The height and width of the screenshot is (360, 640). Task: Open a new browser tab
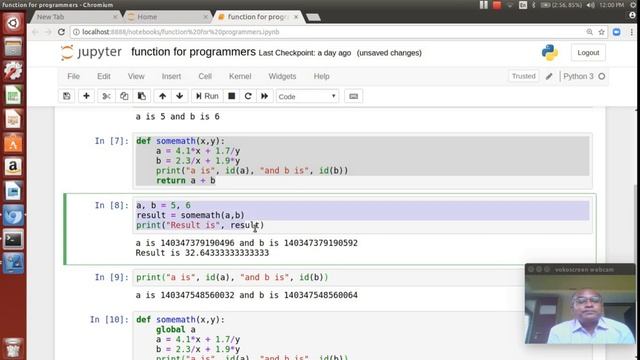[313, 17]
